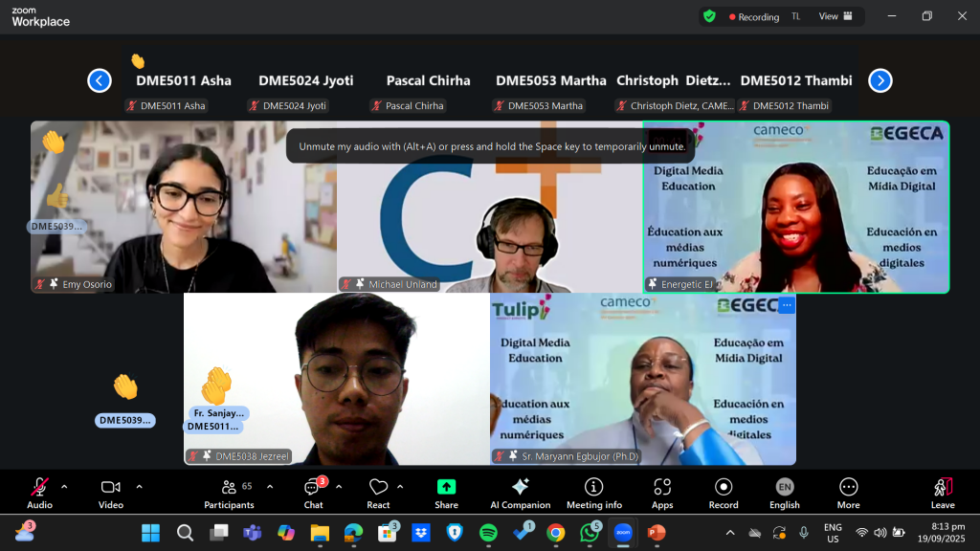Toggle meeting recording with Record button

[724, 493]
